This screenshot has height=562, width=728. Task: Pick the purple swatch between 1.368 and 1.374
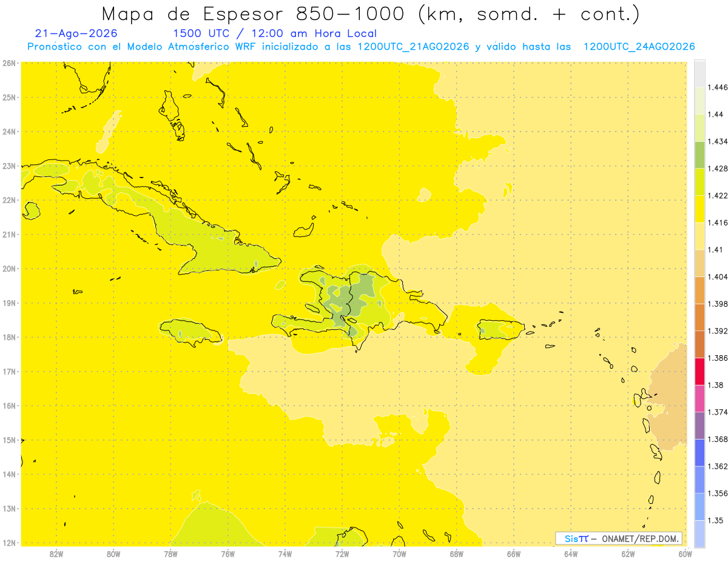[x=699, y=426]
